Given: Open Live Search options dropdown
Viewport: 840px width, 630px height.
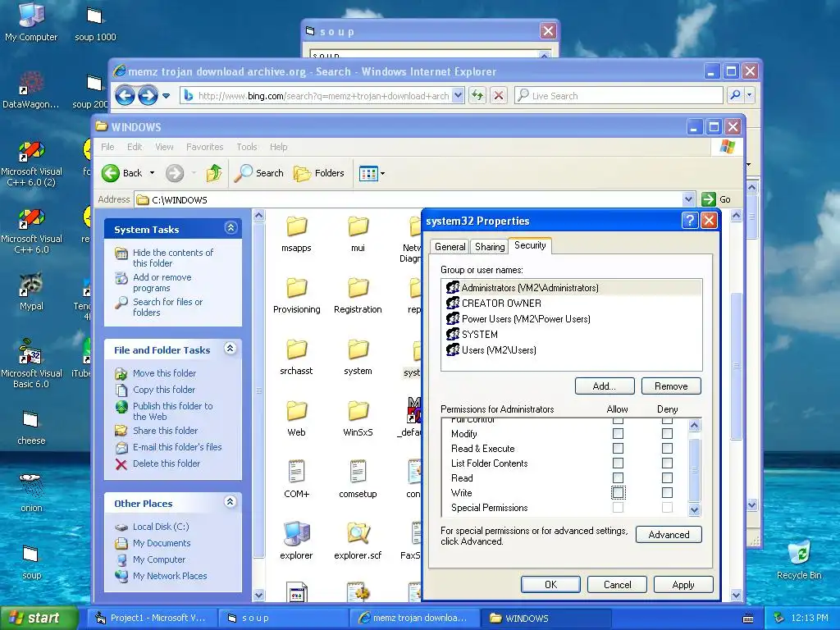Looking at the screenshot, I should tap(749, 95).
